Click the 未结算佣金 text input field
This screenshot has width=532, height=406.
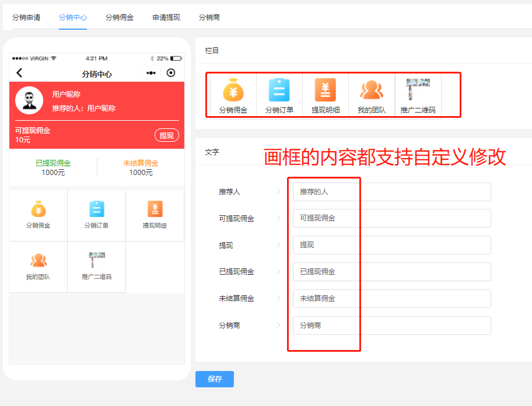(x=392, y=299)
